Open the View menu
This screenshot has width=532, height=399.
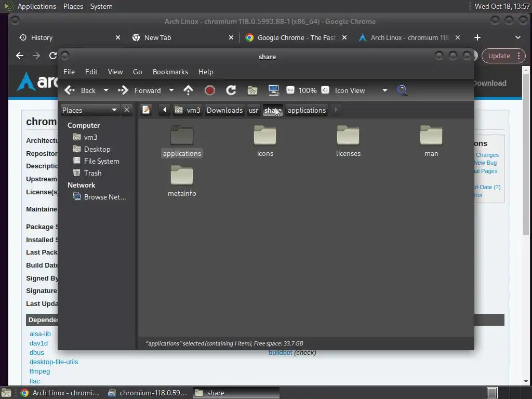pyautogui.click(x=115, y=72)
